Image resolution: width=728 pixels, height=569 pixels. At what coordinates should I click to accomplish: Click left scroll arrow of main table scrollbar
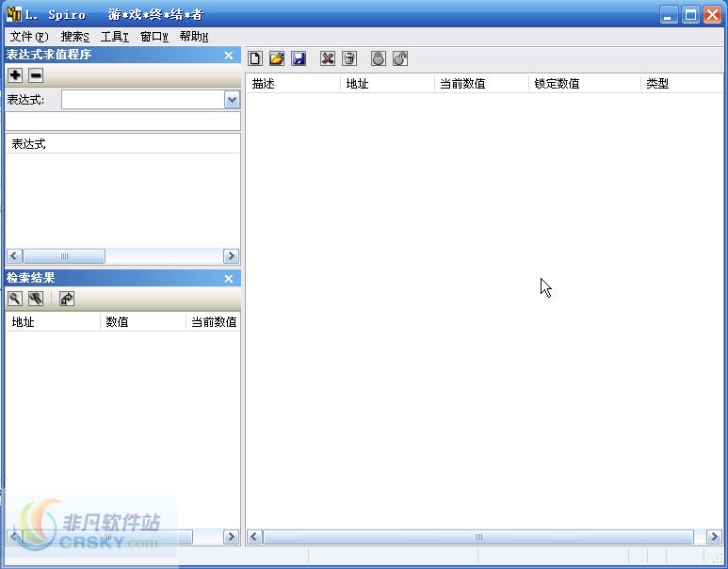[x=254, y=537]
